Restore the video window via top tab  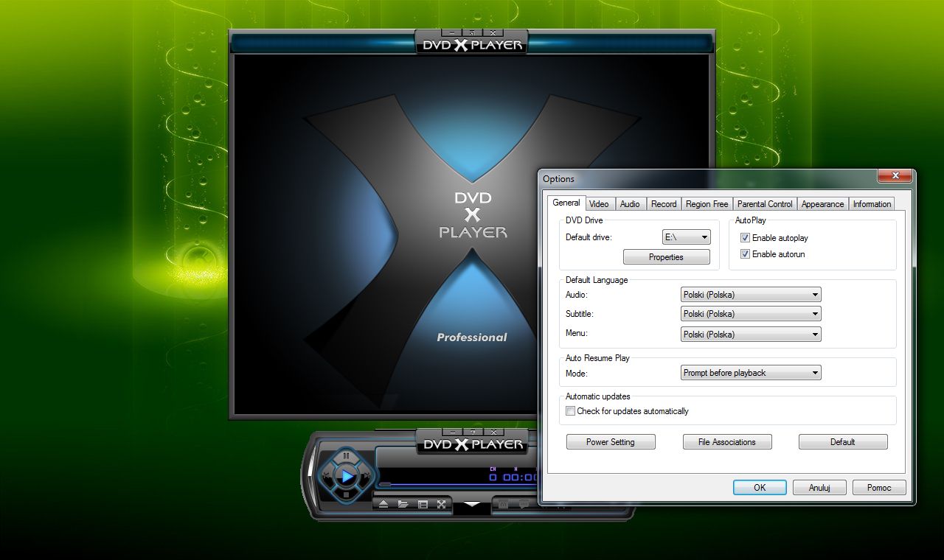472,33
